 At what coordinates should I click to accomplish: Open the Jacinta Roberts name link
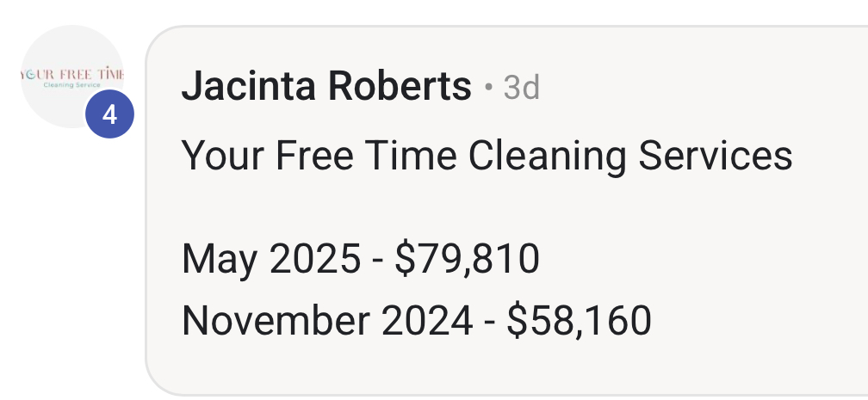click(x=326, y=87)
